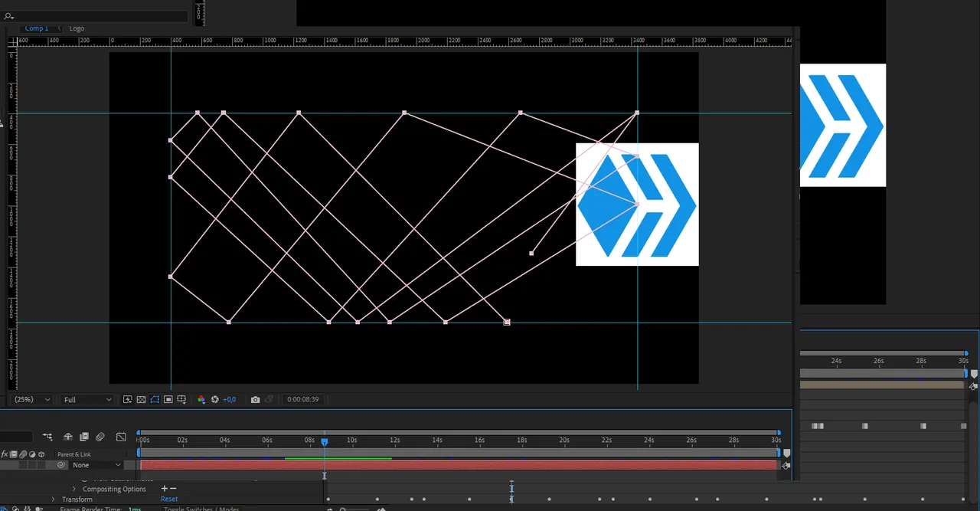Open the Full resolution dropdown
The image size is (980, 511).
(87, 400)
